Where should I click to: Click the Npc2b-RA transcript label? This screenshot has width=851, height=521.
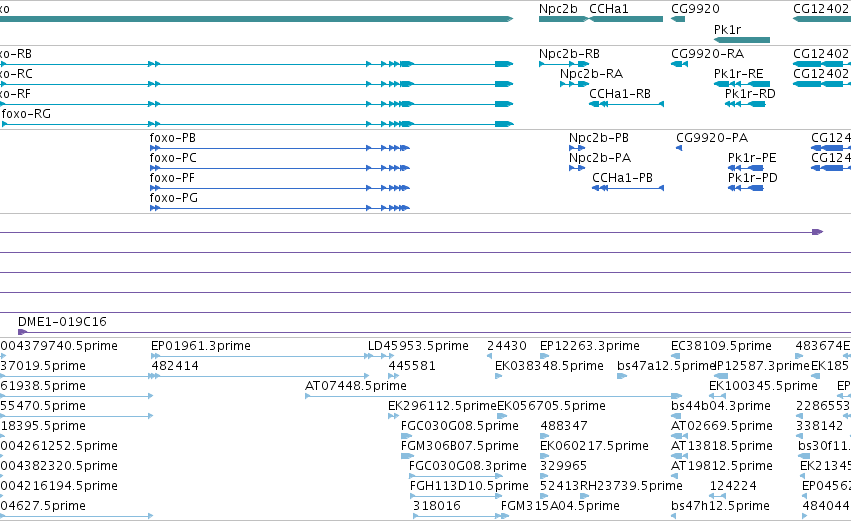(x=591, y=74)
